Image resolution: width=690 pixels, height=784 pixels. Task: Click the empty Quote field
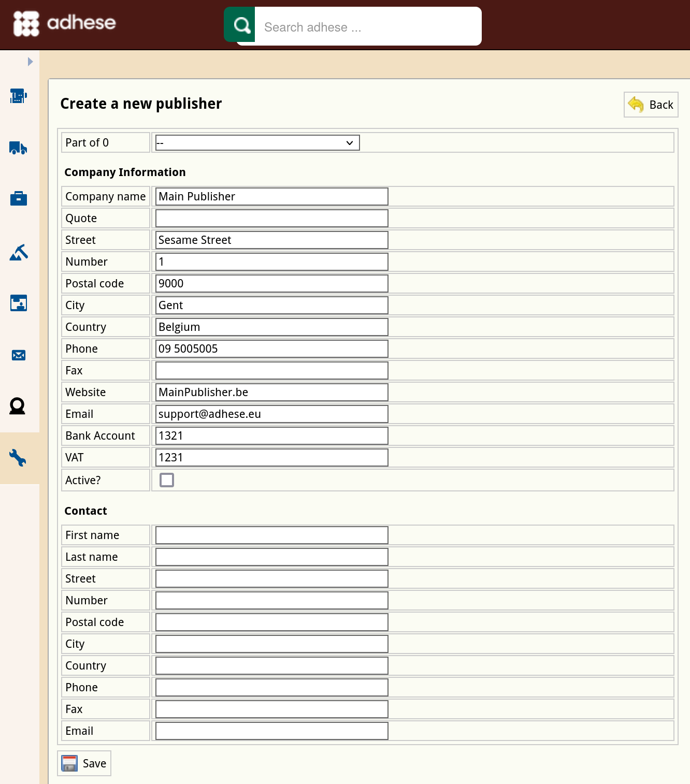(272, 218)
